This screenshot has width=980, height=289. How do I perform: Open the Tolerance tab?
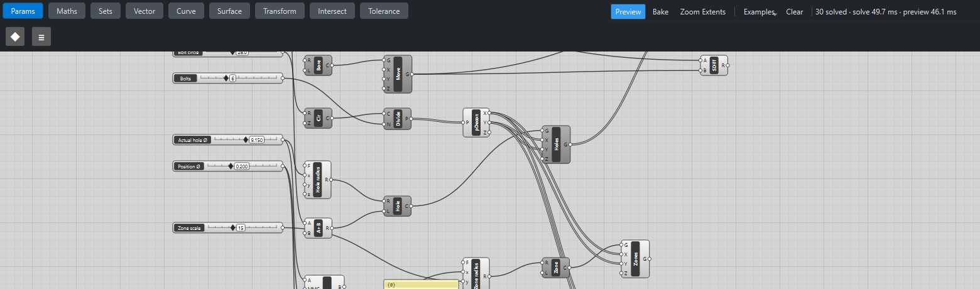384,11
